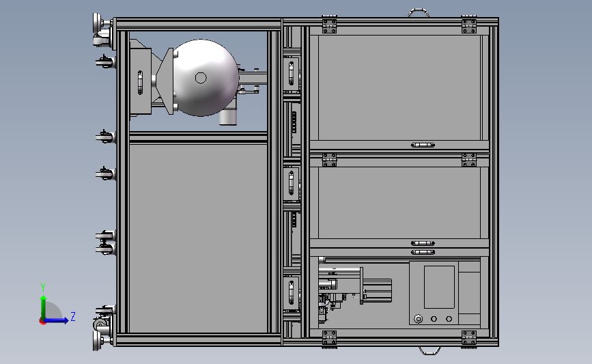The width and height of the screenshot is (592, 364).
Task: Select the upper vent slots in center column
Action: [x=294, y=122]
